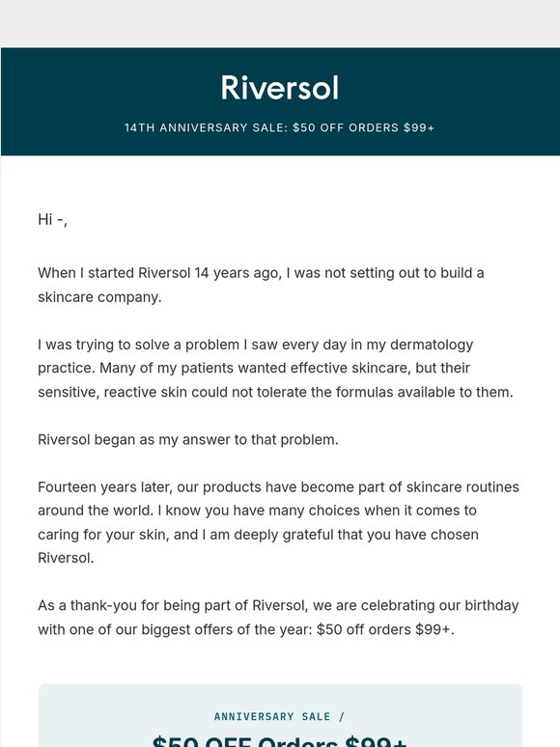Viewport: 560px width, 747px height.
Task: Click 'Riversol began as my answer' sentence
Action: pyautogui.click(x=188, y=439)
